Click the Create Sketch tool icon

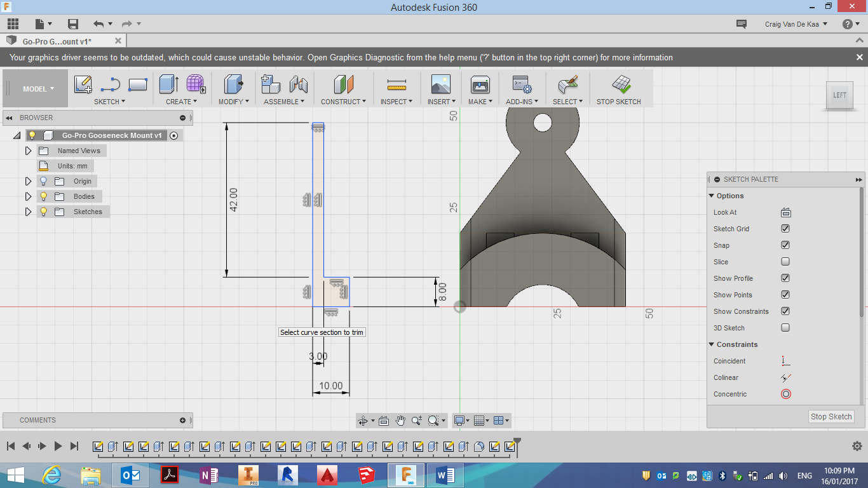coord(83,85)
